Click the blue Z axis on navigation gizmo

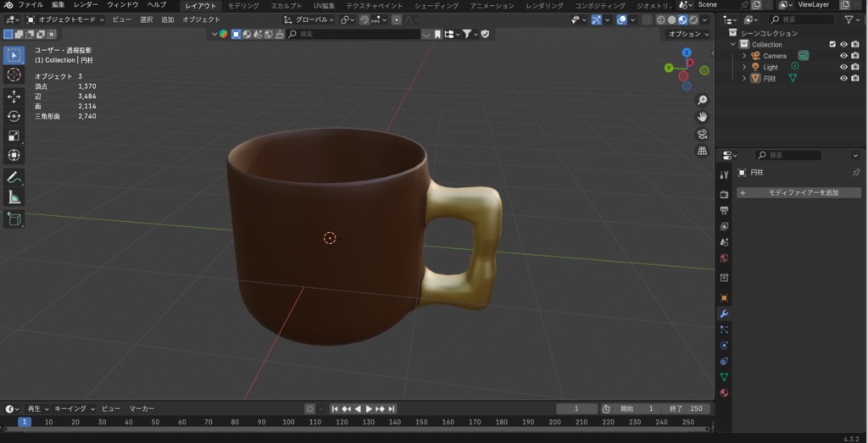[687, 53]
